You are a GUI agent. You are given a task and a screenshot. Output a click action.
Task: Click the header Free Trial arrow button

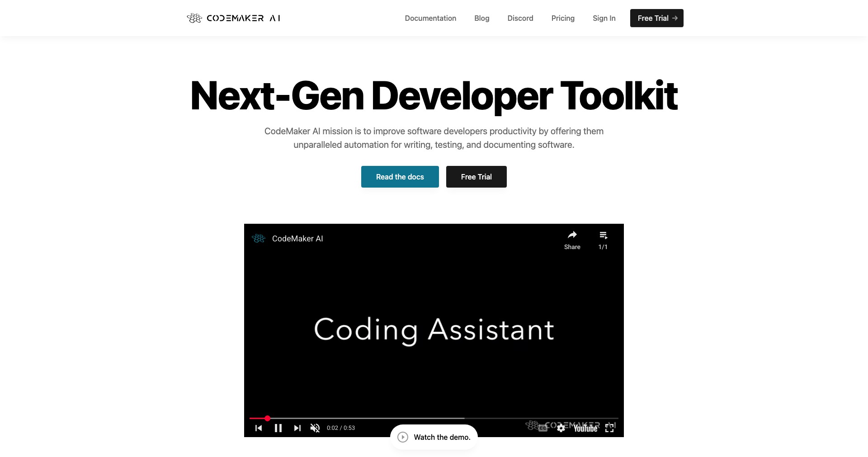point(657,18)
